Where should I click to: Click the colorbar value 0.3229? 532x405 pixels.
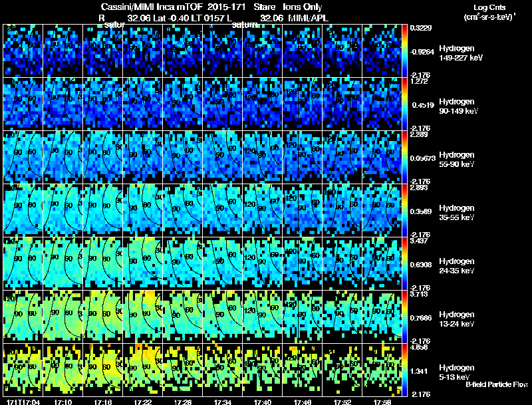[421, 28]
